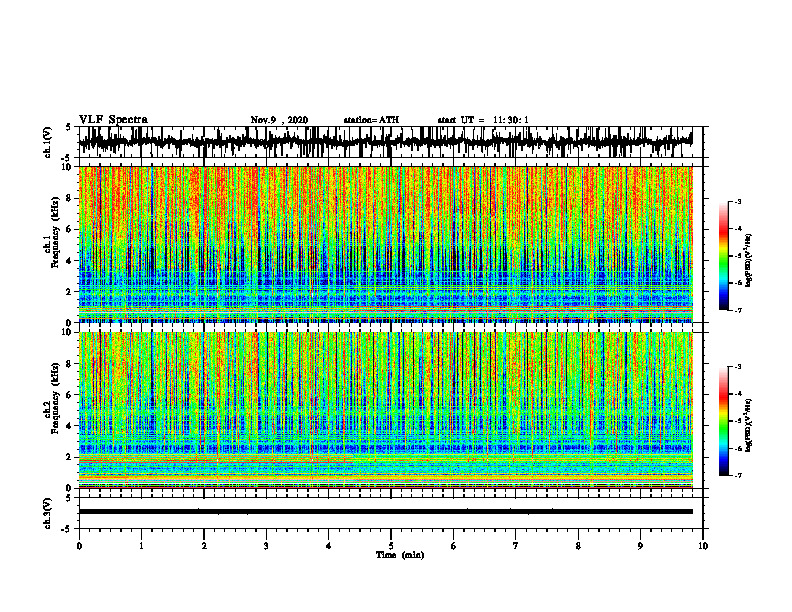
Task: Click the "Time (min)" axis label
Action: [400, 555]
